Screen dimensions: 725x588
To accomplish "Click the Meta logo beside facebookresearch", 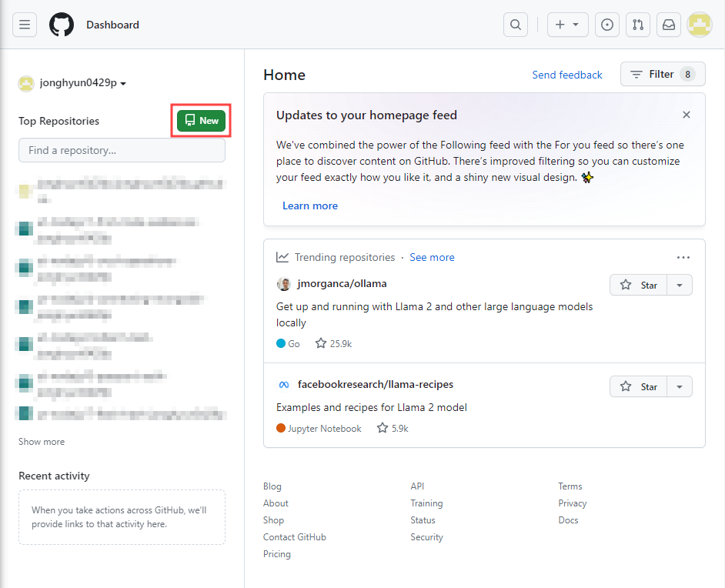I will click(283, 385).
